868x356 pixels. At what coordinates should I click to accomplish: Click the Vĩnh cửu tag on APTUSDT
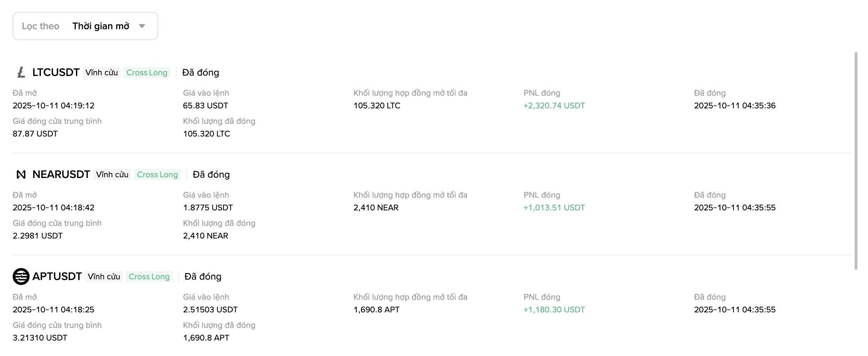(x=104, y=276)
